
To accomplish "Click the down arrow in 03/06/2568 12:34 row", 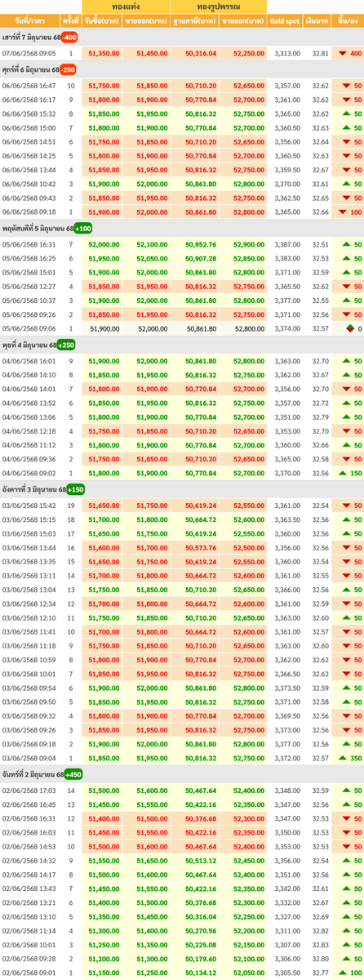I will tap(347, 604).
